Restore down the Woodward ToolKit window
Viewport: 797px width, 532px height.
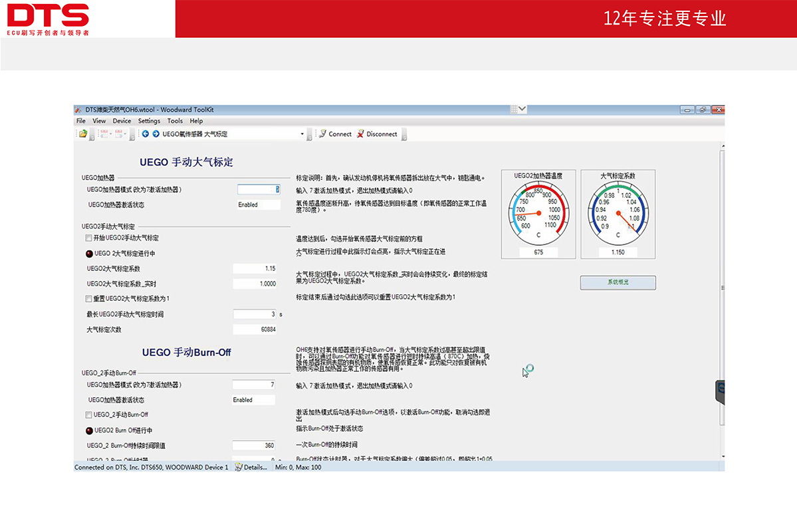(x=703, y=110)
